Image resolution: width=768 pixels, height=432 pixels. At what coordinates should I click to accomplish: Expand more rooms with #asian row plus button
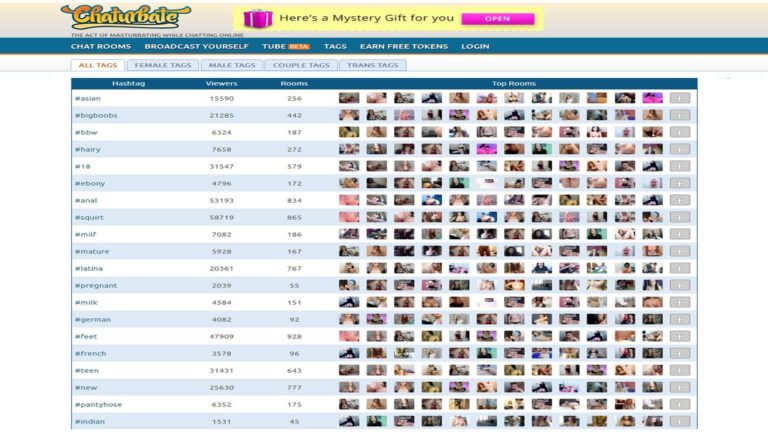679,99
